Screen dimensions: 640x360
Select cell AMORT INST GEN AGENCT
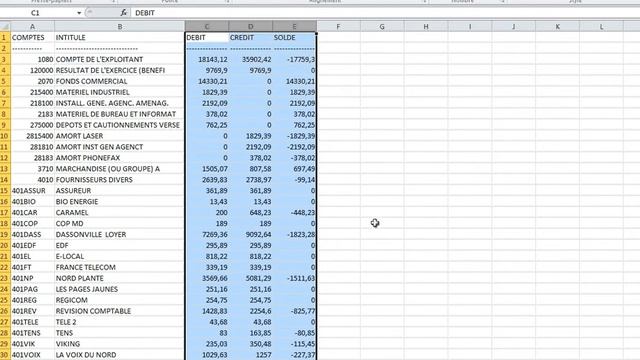pyautogui.click(x=120, y=147)
